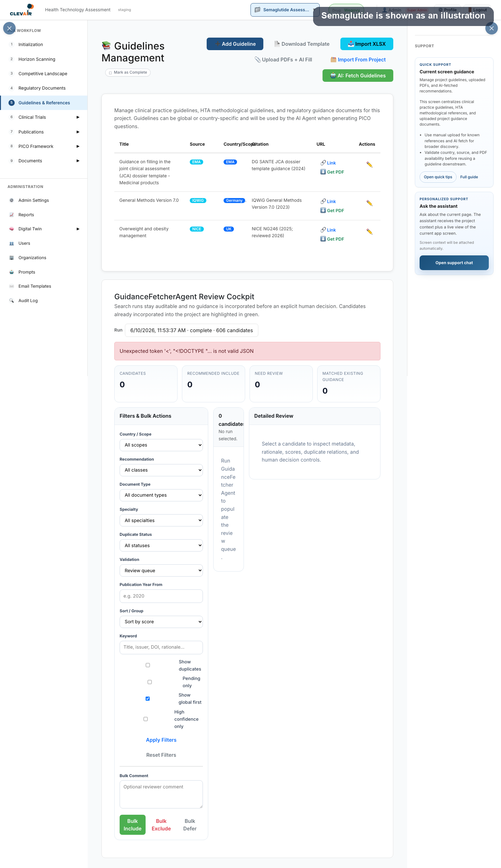Click the Germany scope badge
501x868 pixels.
click(234, 201)
